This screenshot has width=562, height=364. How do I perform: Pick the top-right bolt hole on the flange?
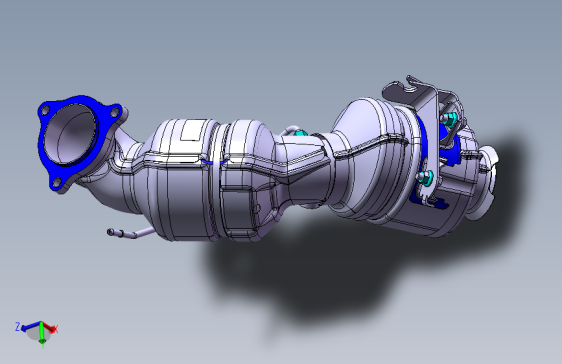[x=114, y=113]
